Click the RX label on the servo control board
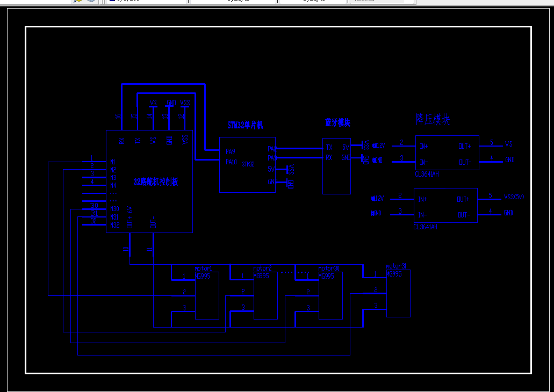The width and height of the screenshot is (554, 392). click(x=122, y=141)
